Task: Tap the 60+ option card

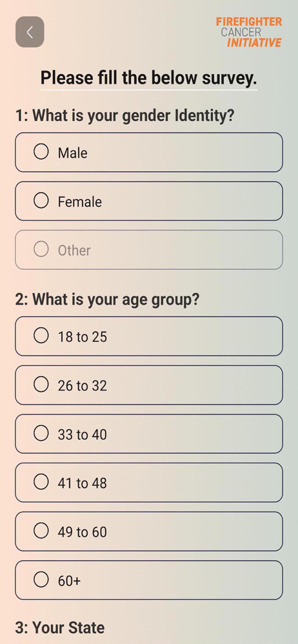Action: 149,580
